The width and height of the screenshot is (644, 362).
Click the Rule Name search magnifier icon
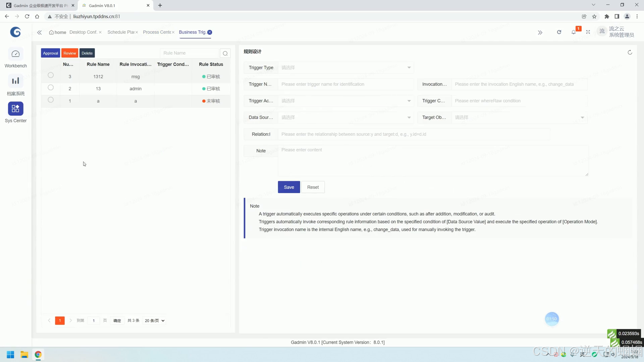pyautogui.click(x=225, y=53)
